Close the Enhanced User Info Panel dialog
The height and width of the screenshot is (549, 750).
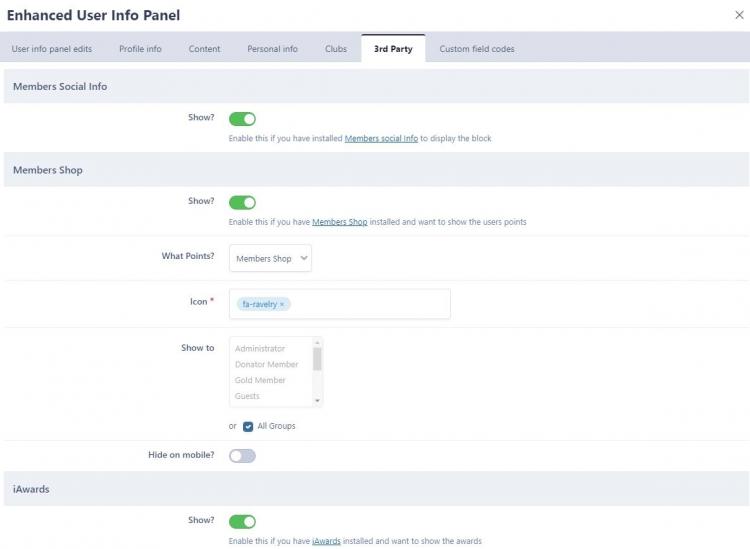coord(738,15)
